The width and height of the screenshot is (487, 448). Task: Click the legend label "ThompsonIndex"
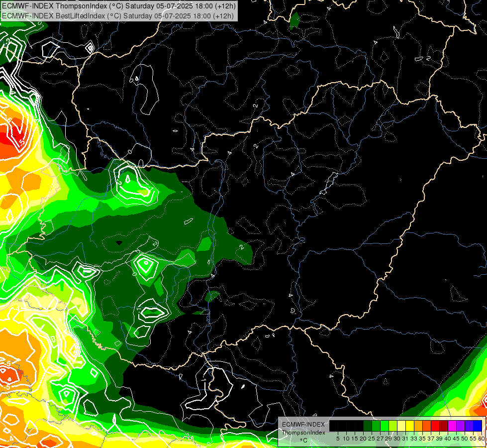[303, 433]
